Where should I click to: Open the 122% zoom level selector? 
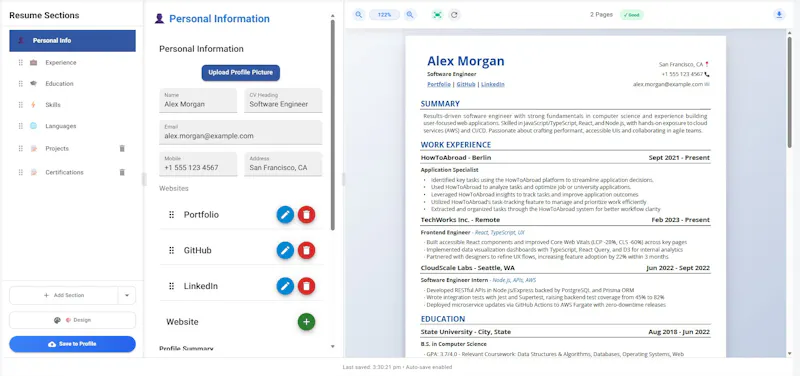[384, 15]
